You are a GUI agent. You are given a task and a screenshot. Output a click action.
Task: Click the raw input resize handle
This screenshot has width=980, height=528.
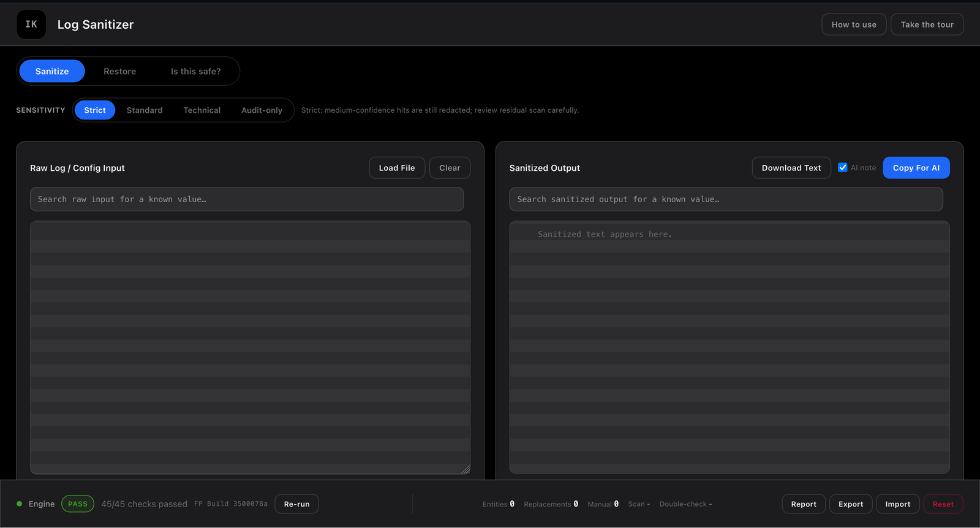point(466,469)
